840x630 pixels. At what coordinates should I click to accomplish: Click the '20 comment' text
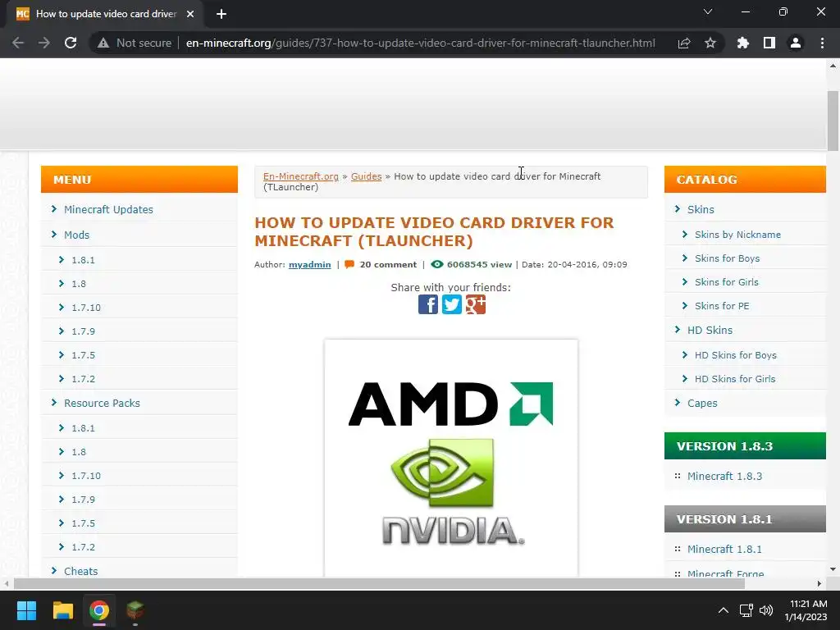pos(388,265)
